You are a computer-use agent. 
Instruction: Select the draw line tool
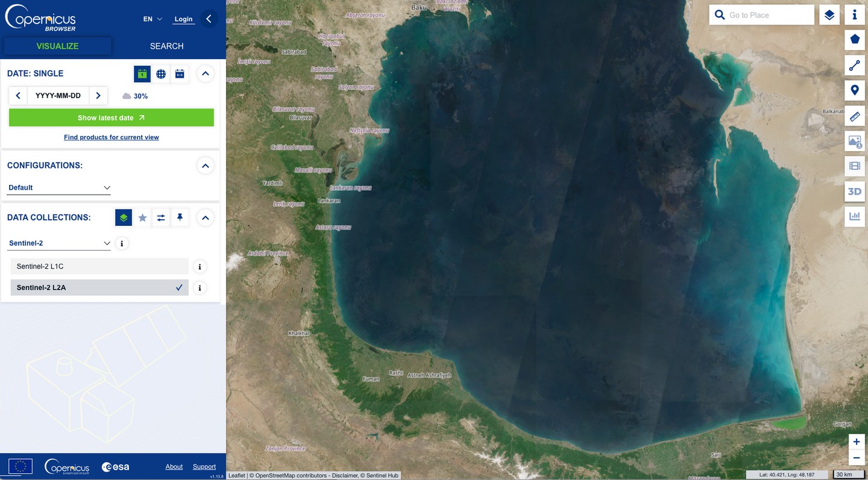coord(855,65)
